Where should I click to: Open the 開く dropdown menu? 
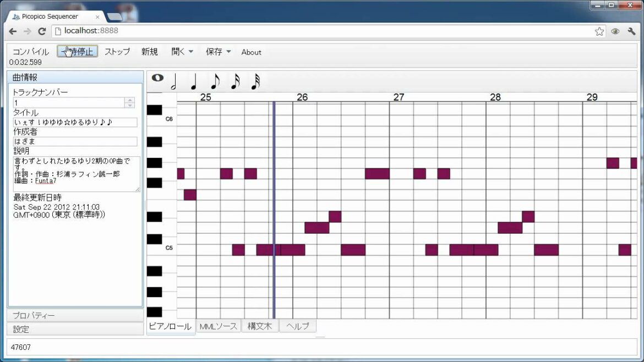(182, 52)
